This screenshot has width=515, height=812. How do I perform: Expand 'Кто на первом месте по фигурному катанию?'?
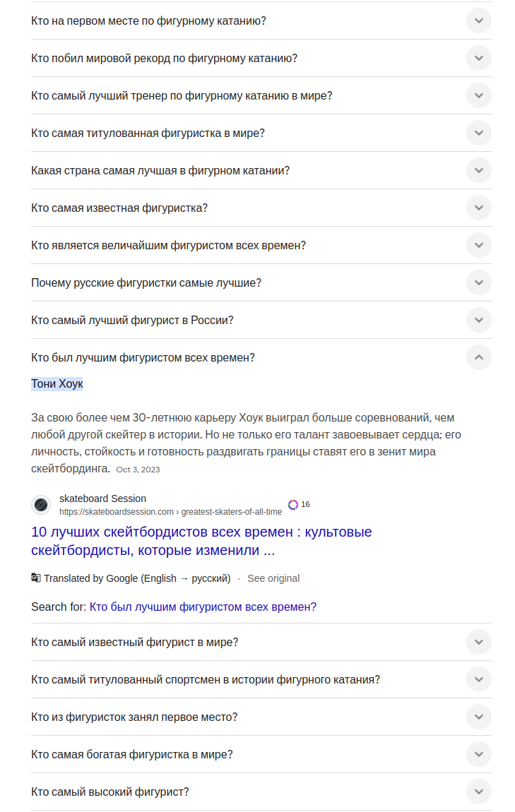coord(478,20)
